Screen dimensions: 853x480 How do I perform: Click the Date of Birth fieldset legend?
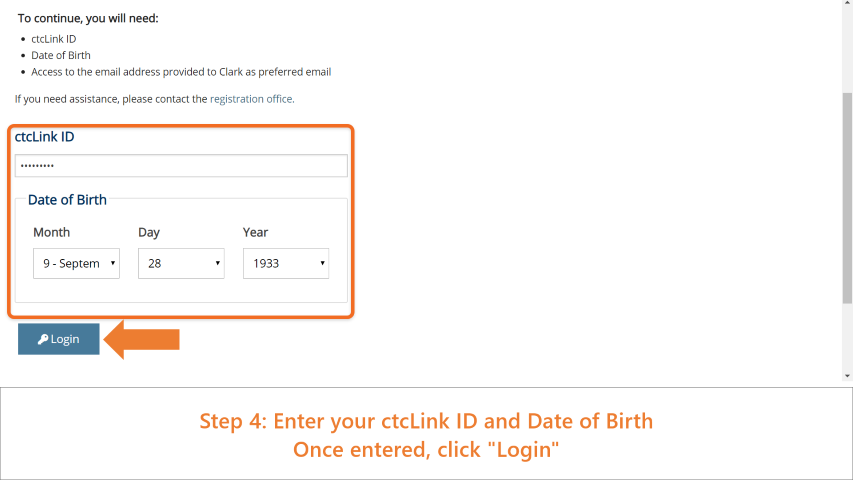point(67,200)
